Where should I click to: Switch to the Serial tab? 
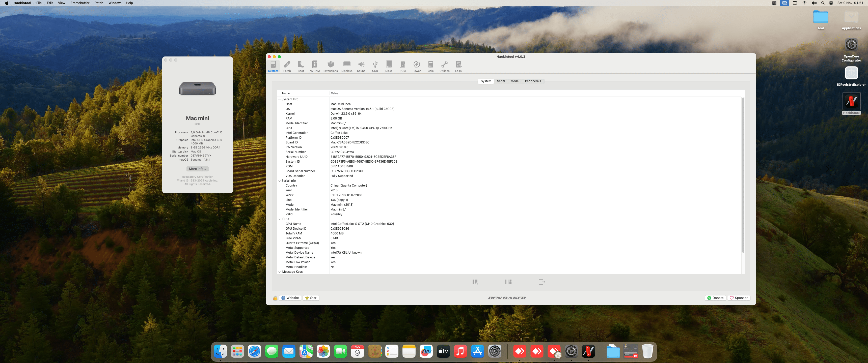(x=501, y=81)
